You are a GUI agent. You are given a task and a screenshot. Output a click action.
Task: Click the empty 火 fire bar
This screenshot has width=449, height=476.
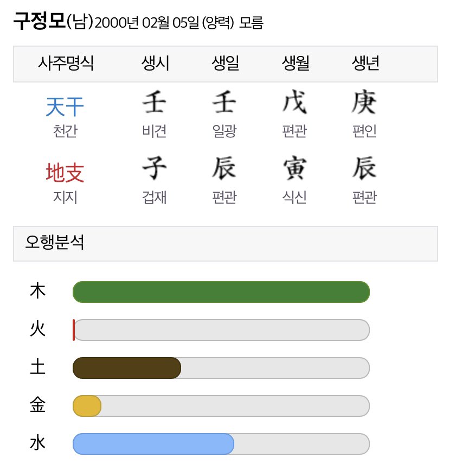point(221,330)
